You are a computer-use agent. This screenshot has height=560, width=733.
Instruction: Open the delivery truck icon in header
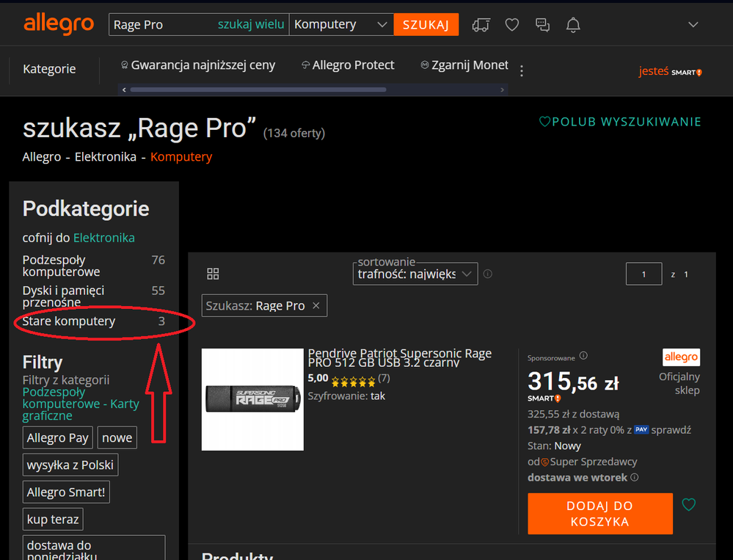click(481, 25)
